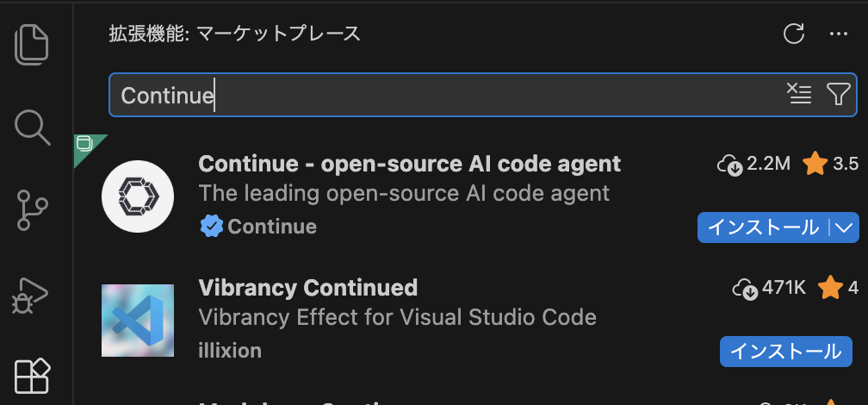Click the Vibrancy Continued extension thumbnail
The width and height of the screenshot is (868, 405).
(x=138, y=321)
